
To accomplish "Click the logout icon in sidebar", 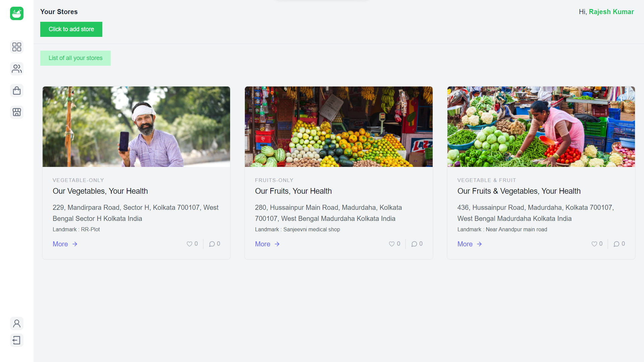I will click(17, 340).
